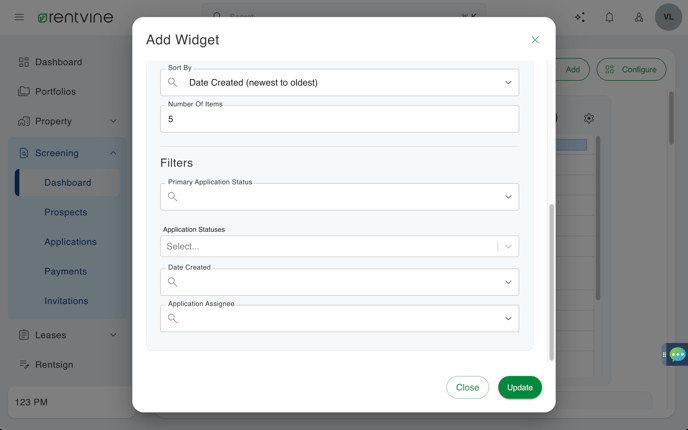Open the widget settings gear icon

click(x=589, y=118)
